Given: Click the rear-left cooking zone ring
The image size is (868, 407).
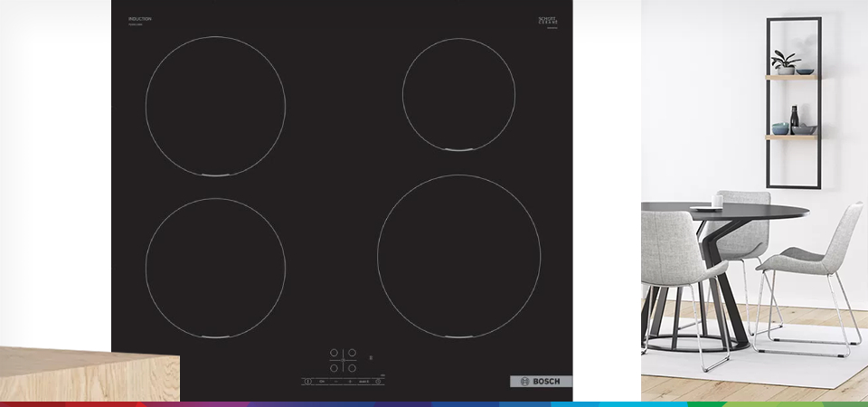Looking at the screenshot, I should pos(215,106).
